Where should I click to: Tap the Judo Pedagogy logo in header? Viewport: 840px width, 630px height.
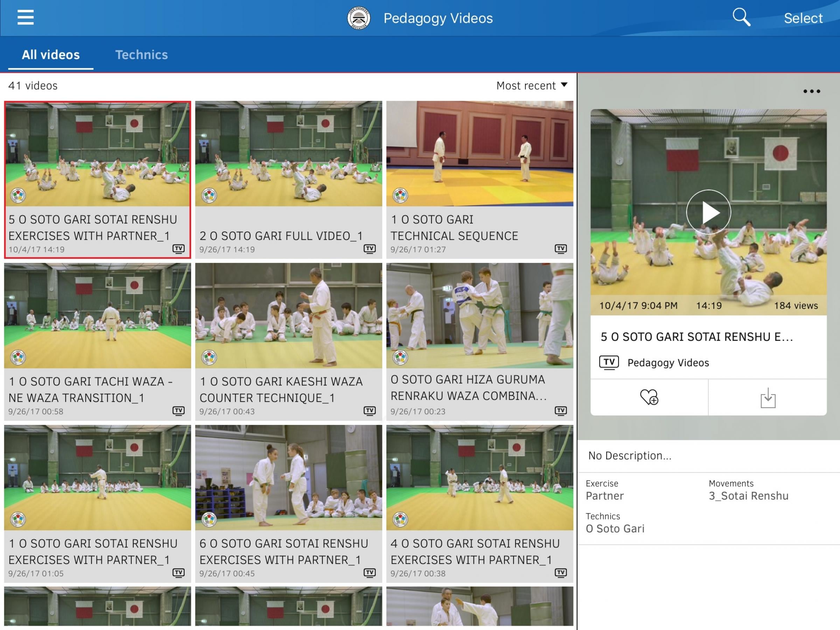[x=358, y=18]
